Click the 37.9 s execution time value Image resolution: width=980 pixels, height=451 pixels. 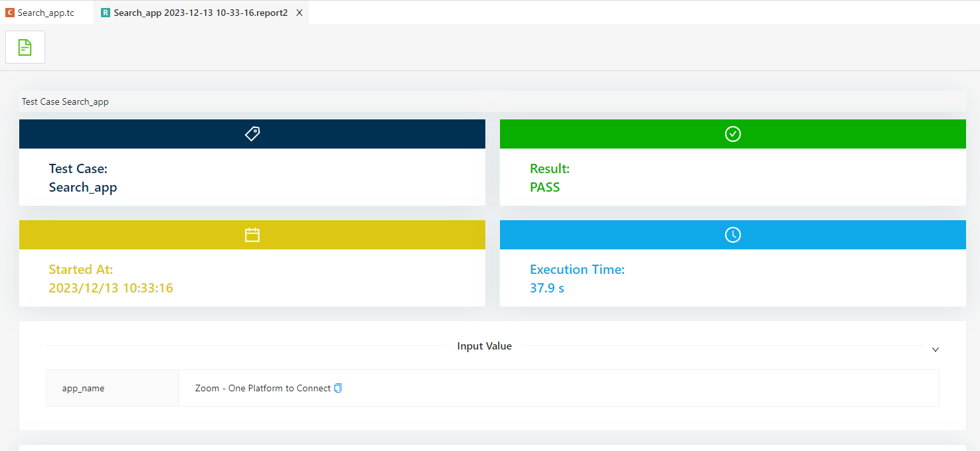click(x=547, y=288)
